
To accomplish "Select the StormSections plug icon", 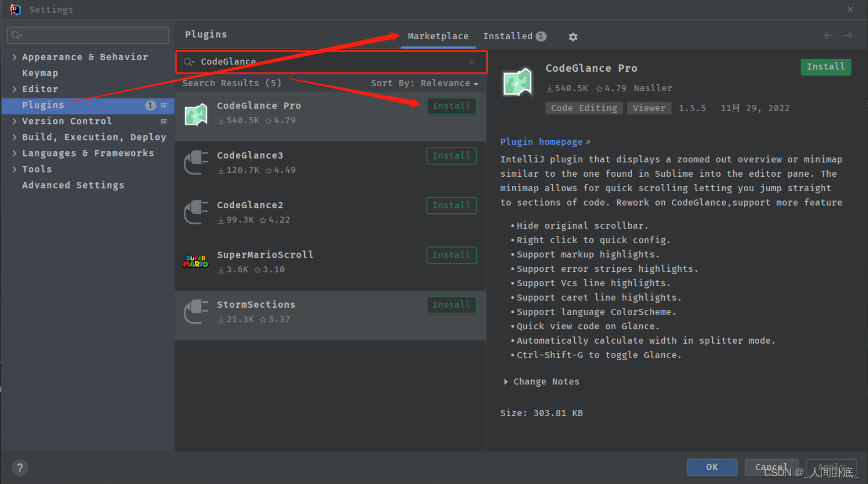I will (x=196, y=312).
